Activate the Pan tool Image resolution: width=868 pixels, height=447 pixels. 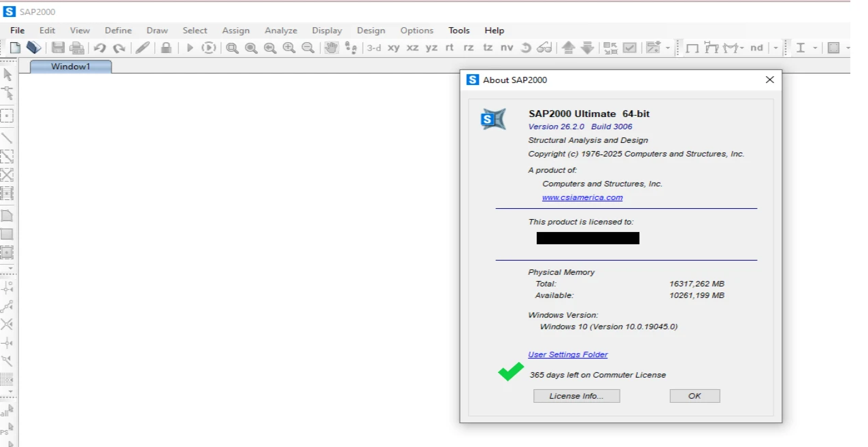pyautogui.click(x=331, y=48)
